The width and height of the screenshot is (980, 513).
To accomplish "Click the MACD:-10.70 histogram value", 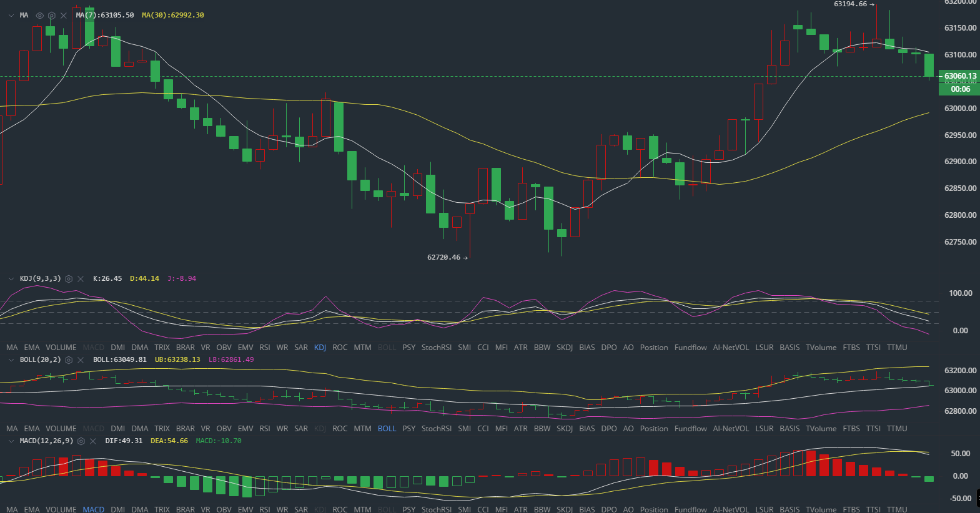I will coord(219,441).
